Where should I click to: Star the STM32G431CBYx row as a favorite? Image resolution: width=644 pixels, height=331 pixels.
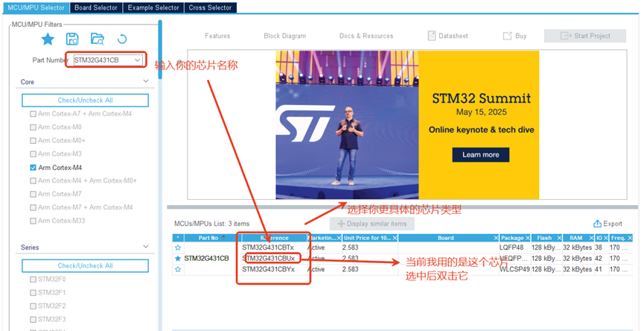[178, 269]
